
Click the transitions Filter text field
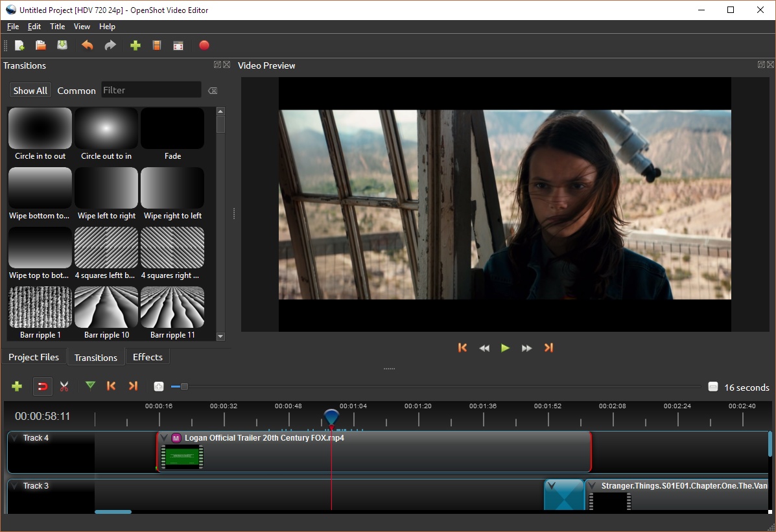click(x=151, y=90)
